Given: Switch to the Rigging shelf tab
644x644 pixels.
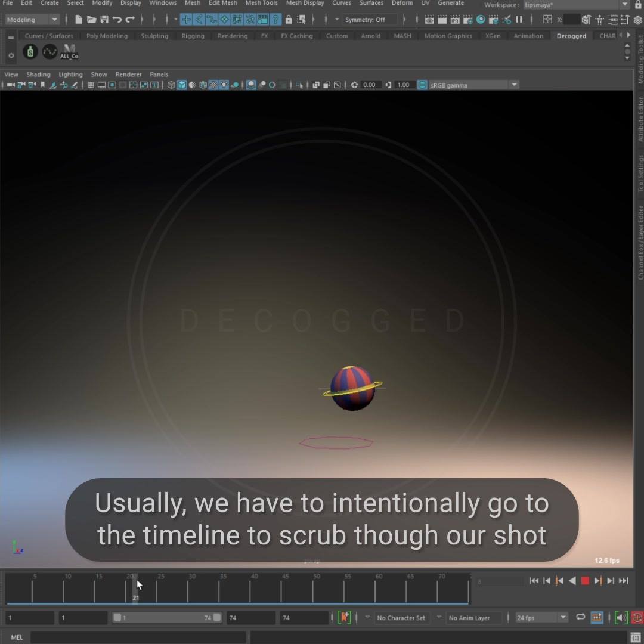Looking at the screenshot, I should point(193,36).
